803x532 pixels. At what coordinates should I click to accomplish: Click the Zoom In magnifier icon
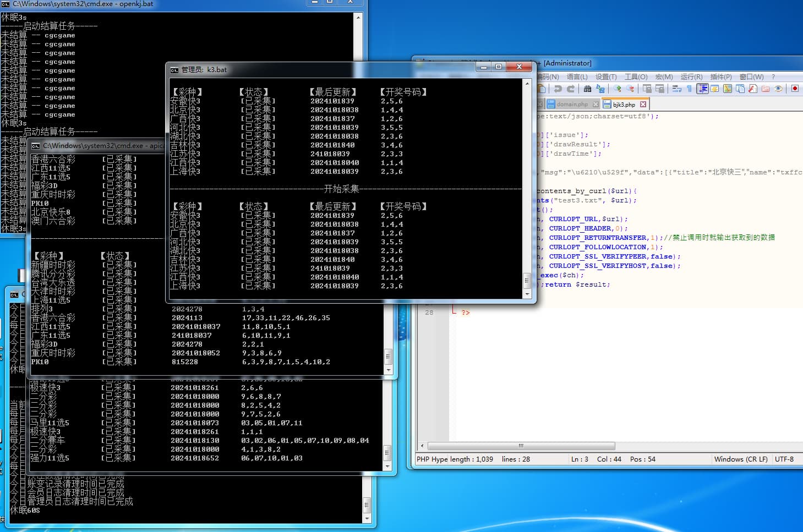pyautogui.click(x=618, y=89)
